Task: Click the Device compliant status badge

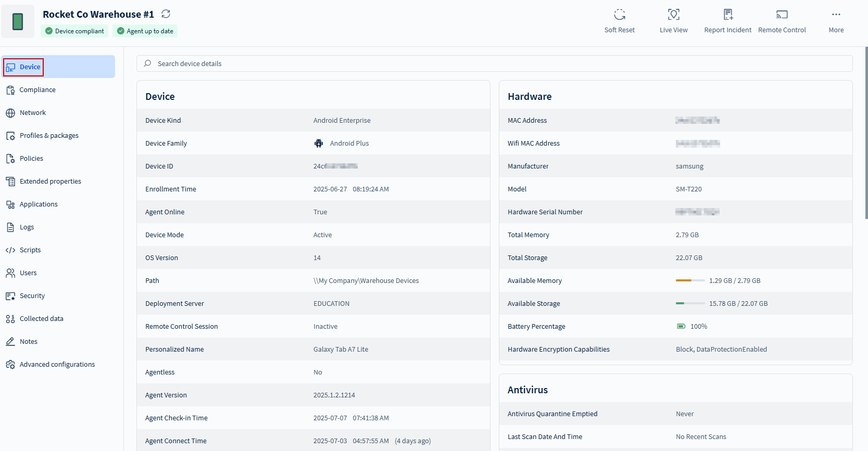Action: [74, 31]
